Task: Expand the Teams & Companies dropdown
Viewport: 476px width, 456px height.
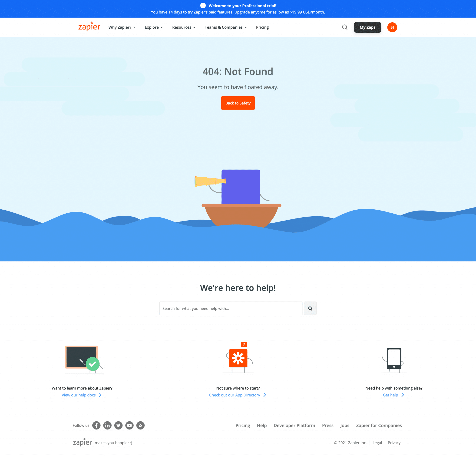Action: [226, 27]
